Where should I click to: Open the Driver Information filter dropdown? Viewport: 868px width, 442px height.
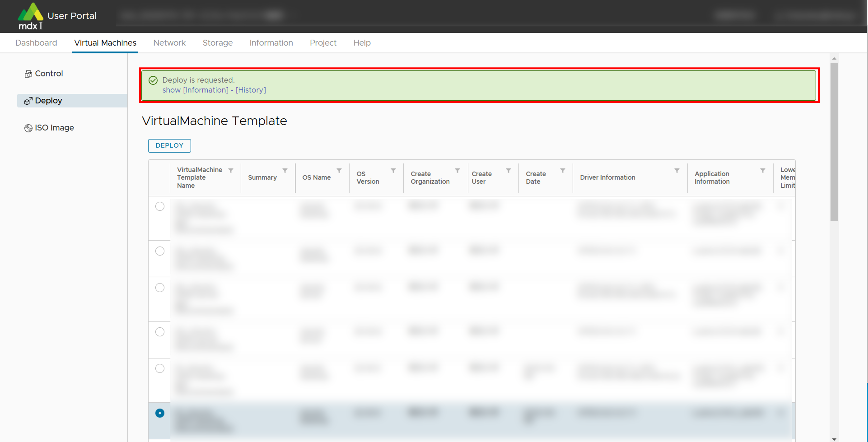tap(677, 170)
